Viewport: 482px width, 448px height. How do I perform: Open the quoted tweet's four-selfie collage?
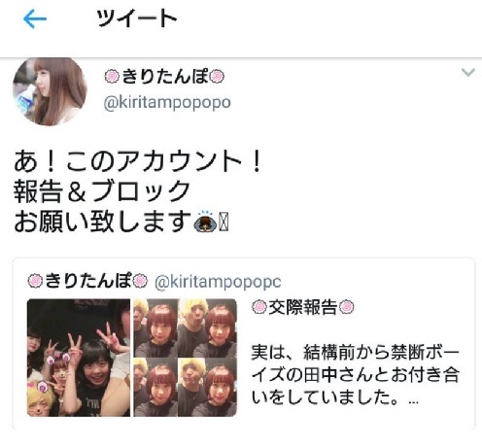coord(186,358)
